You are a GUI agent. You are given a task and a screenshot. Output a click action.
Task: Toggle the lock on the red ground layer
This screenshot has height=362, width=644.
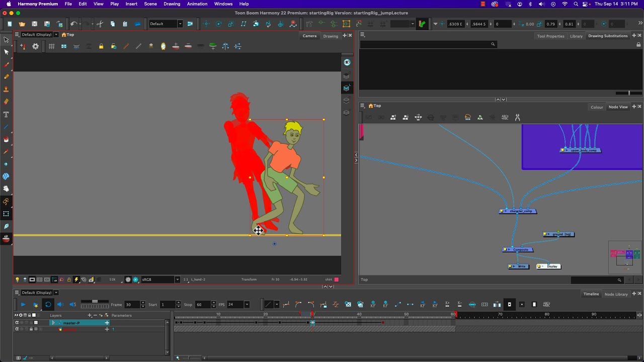point(31,329)
